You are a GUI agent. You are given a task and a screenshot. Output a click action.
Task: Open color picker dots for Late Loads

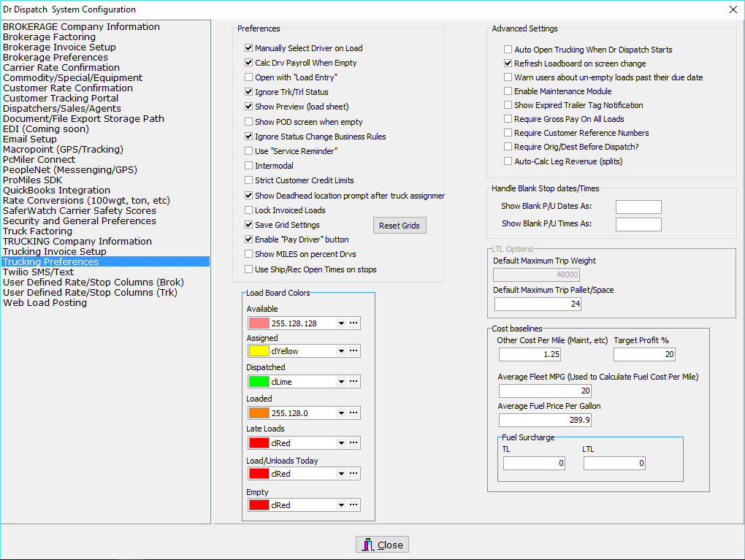pyautogui.click(x=354, y=442)
